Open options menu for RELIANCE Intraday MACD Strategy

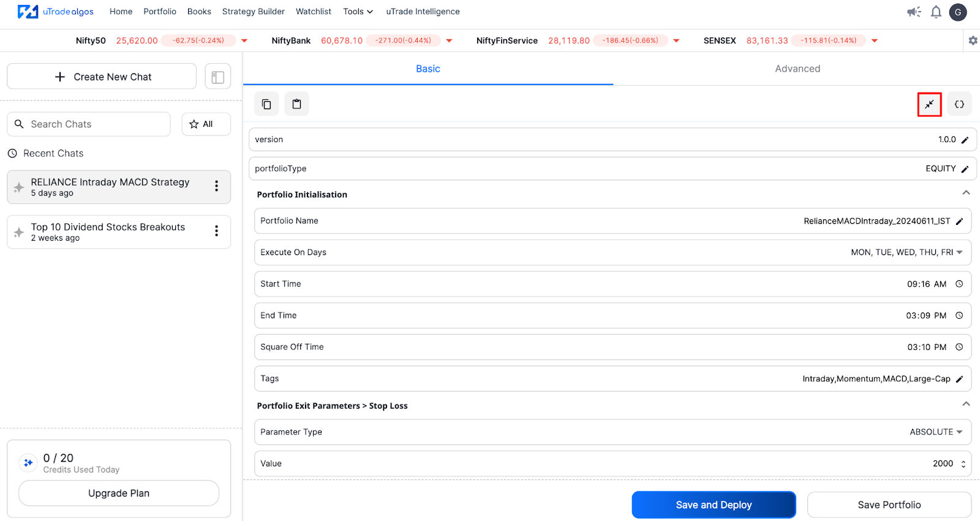coord(216,186)
